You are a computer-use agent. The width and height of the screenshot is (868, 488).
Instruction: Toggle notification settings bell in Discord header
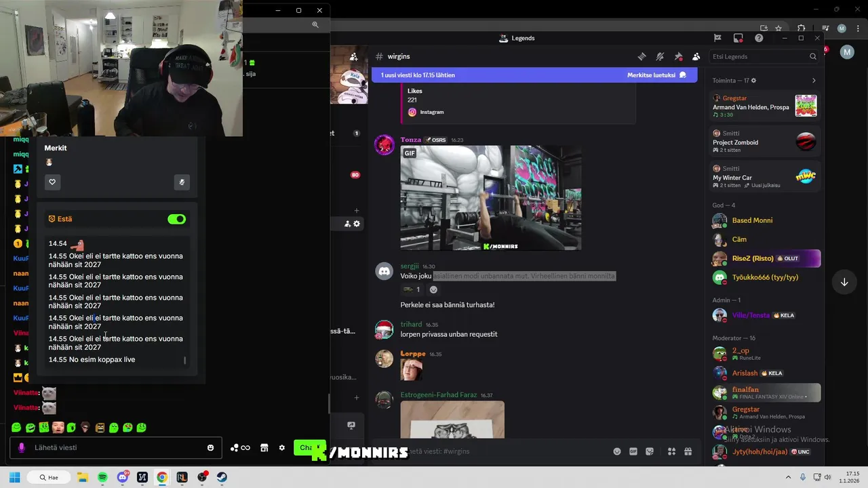pos(660,56)
